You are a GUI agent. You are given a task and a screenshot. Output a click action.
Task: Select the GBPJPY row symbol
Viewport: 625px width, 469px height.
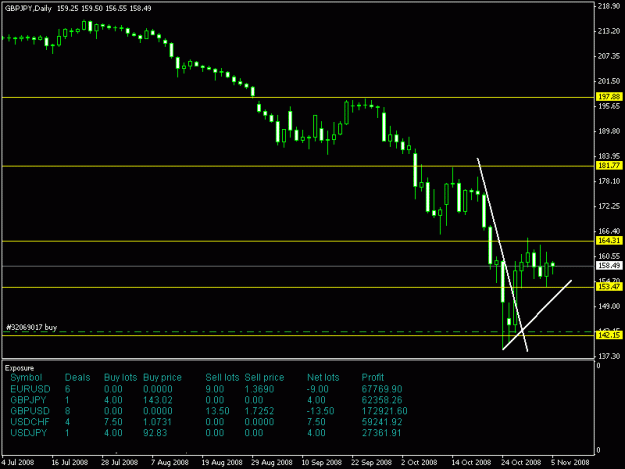coord(28,400)
